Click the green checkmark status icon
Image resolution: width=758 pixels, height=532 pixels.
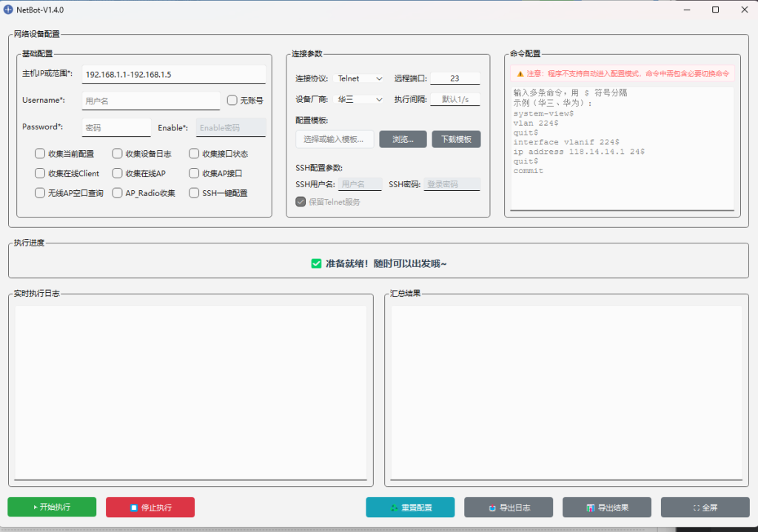[x=316, y=263]
